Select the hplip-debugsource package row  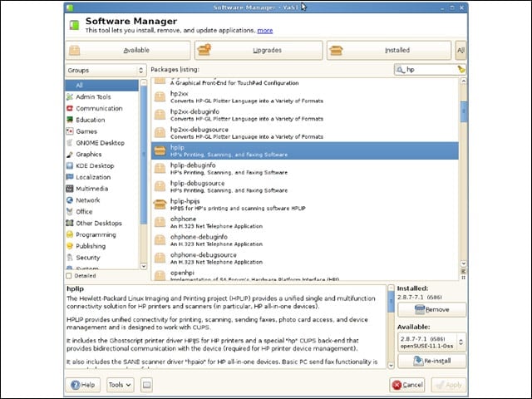(305, 186)
